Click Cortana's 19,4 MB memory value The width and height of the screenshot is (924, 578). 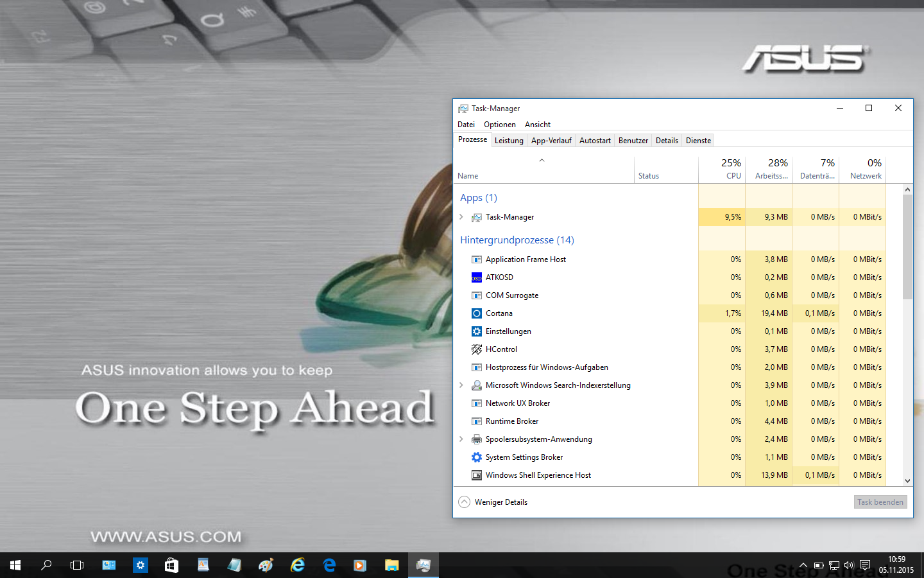tap(774, 313)
